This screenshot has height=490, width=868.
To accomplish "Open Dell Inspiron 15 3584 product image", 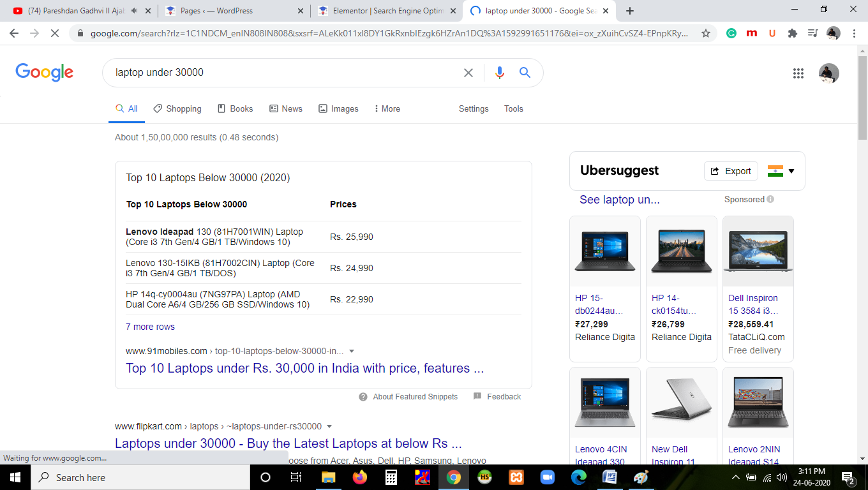I will pos(758,251).
